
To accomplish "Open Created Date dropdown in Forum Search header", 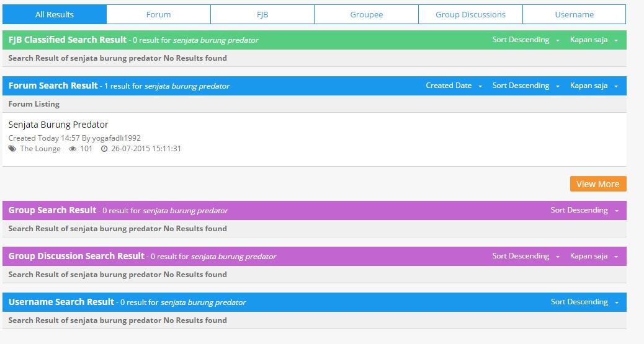I will click(454, 86).
